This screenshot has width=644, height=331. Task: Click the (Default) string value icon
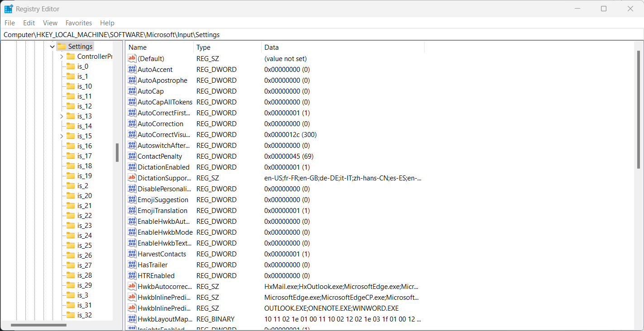click(x=132, y=58)
